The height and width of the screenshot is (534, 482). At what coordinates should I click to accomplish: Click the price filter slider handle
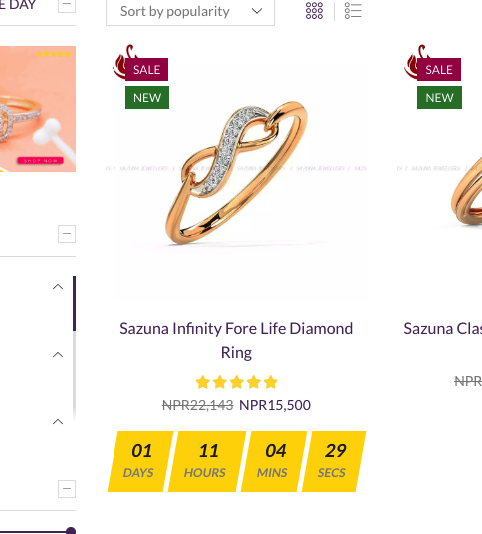click(71, 531)
